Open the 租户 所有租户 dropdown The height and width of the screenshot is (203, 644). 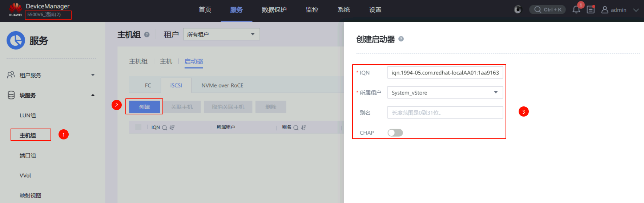[x=221, y=34]
